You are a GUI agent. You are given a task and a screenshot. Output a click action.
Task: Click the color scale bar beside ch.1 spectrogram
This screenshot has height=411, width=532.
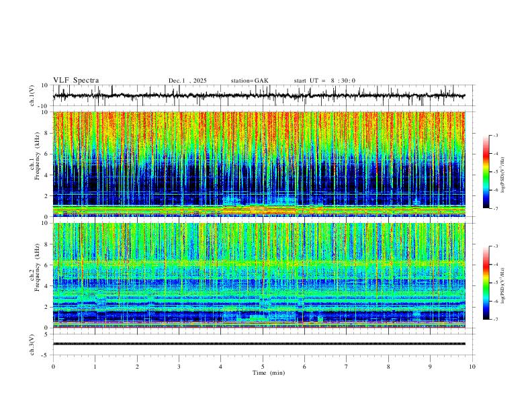point(486,172)
